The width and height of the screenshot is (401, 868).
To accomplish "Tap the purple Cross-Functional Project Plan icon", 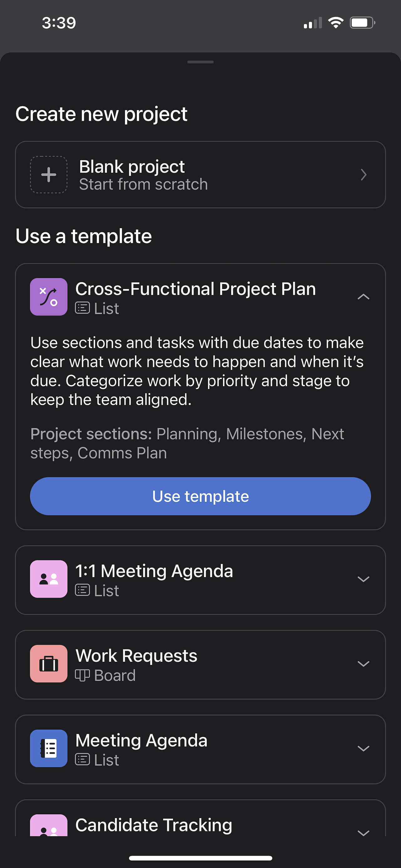I will coord(49,297).
